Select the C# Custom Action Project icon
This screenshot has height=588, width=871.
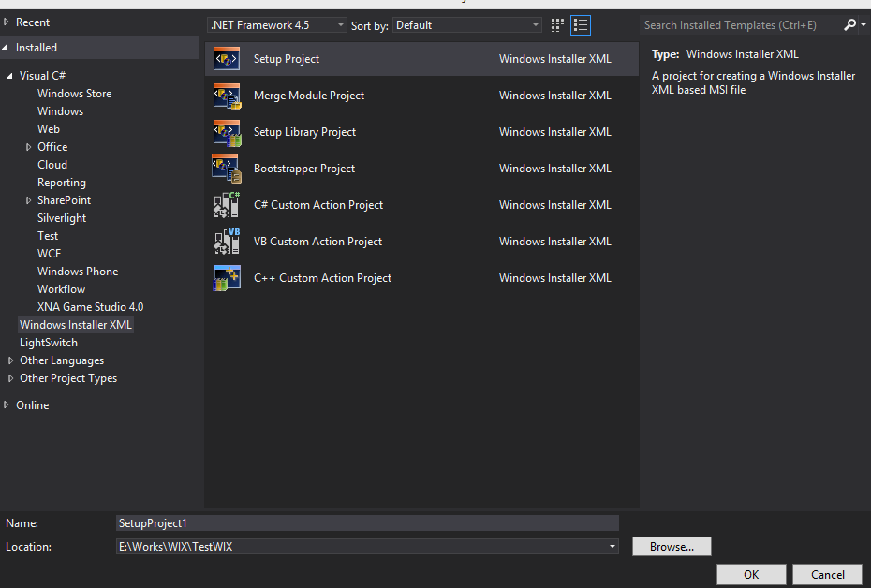coord(227,205)
